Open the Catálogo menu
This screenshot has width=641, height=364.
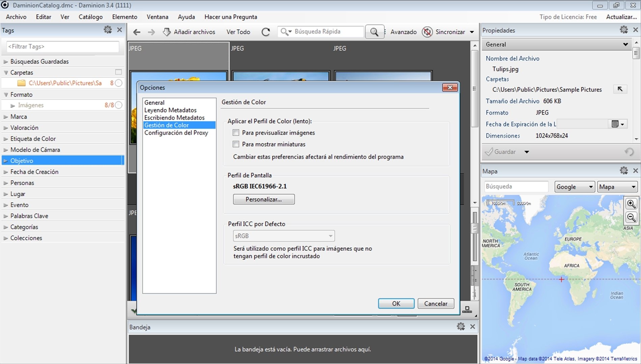91,17
